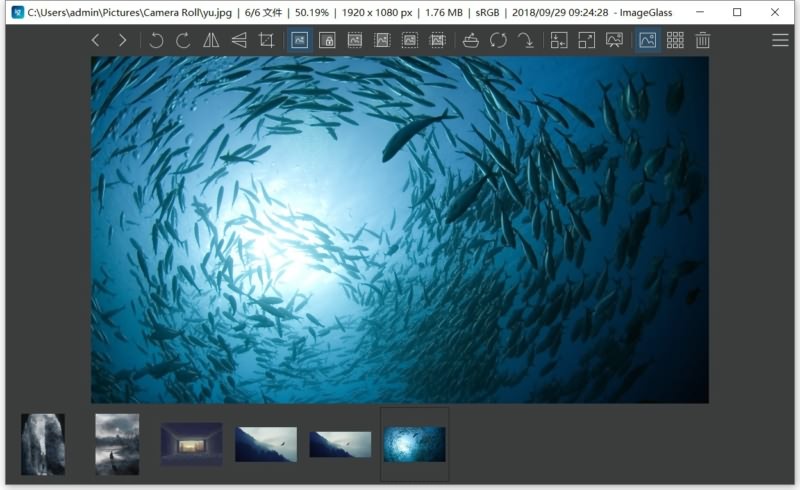The image size is (800, 490).
Task: Go to the next image arrow
Action: [122, 40]
